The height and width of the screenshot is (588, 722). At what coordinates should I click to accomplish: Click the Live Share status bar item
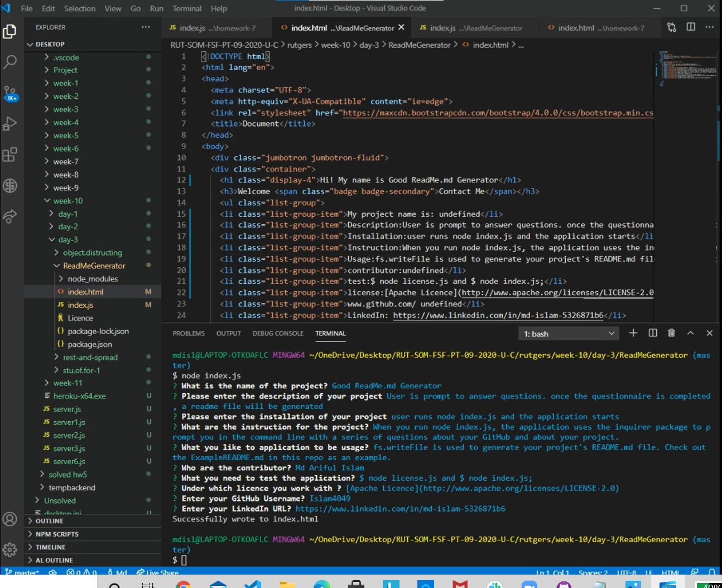(x=157, y=572)
